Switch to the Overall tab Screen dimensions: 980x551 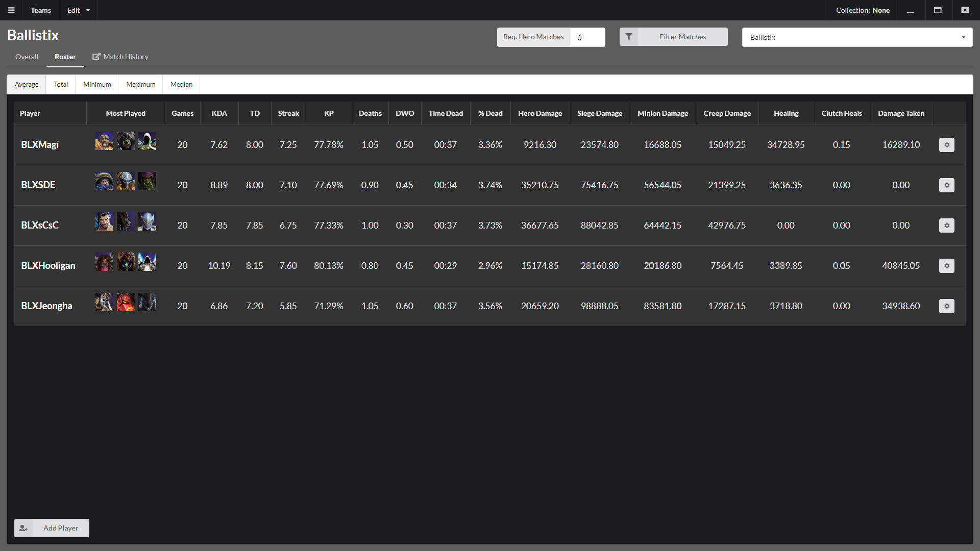tap(27, 57)
